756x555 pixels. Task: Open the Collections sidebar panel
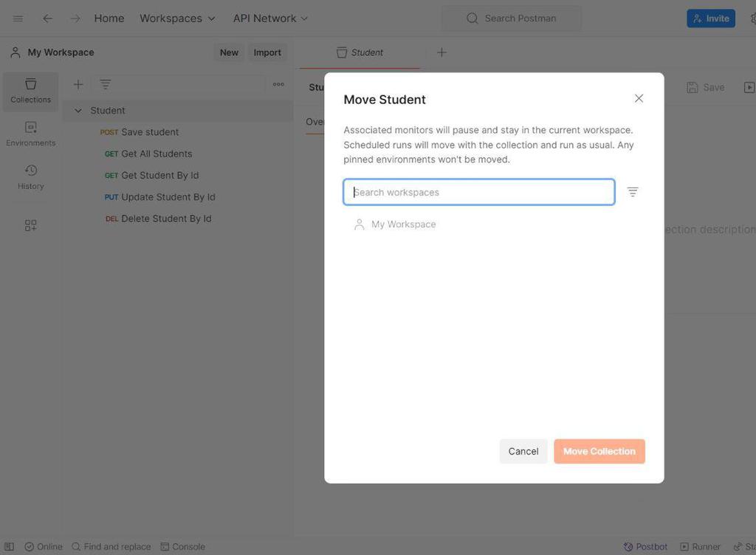(30, 91)
